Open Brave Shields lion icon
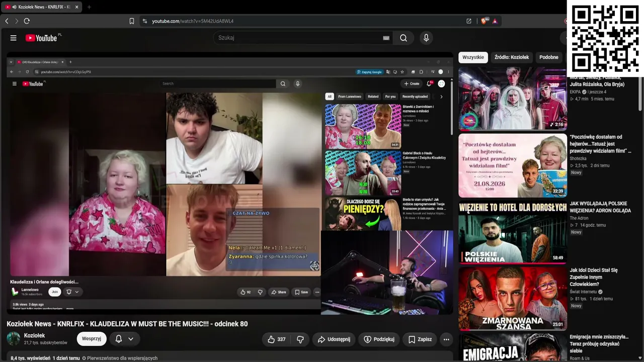644x362 pixels. tap(485, 21)
